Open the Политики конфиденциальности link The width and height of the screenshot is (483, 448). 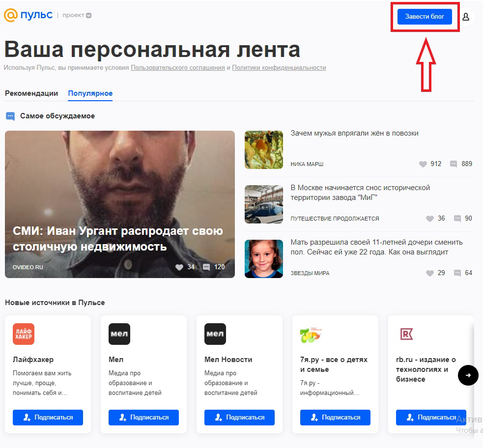[x=279, y=68]
